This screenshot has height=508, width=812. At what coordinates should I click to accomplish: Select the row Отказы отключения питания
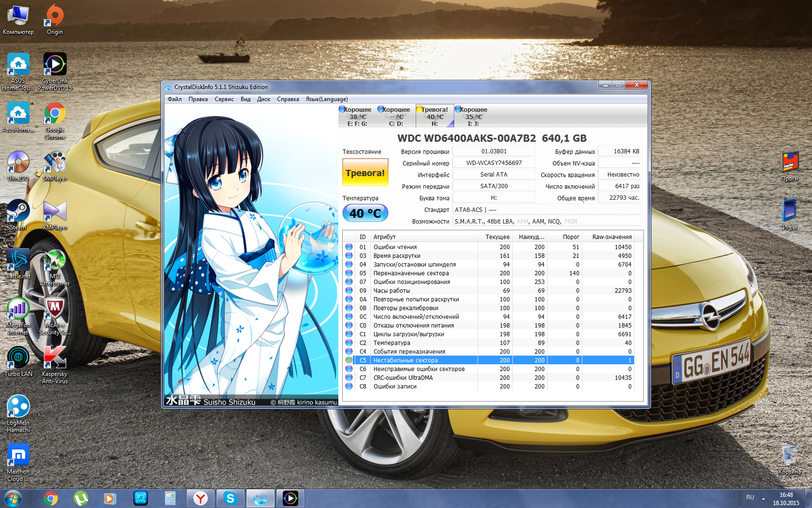coord(488,326)
